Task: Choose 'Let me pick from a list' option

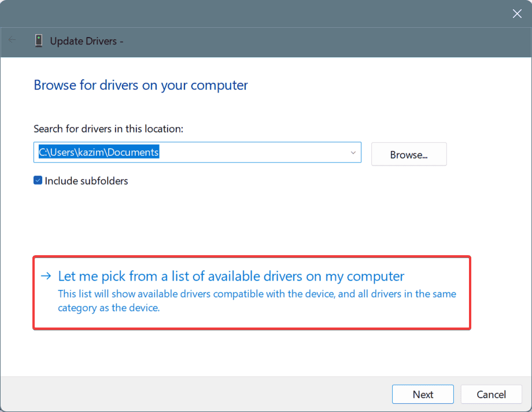Action: click(231, 276)
